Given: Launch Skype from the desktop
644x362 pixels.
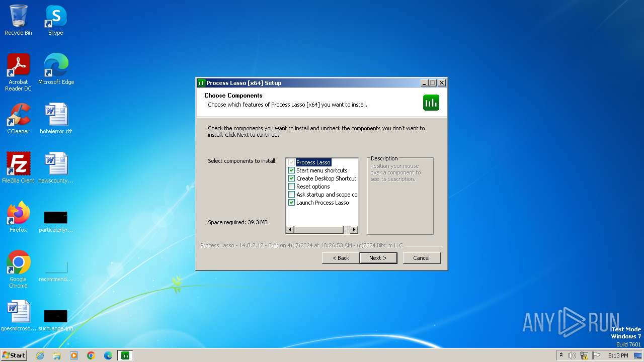Looking at the screenshot, I should [55, 20].
